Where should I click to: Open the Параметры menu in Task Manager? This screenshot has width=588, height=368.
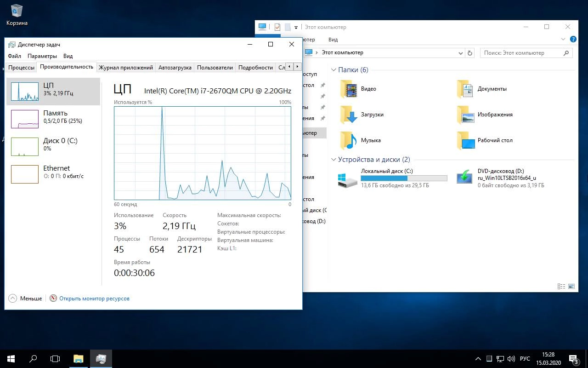coord(42,56)
